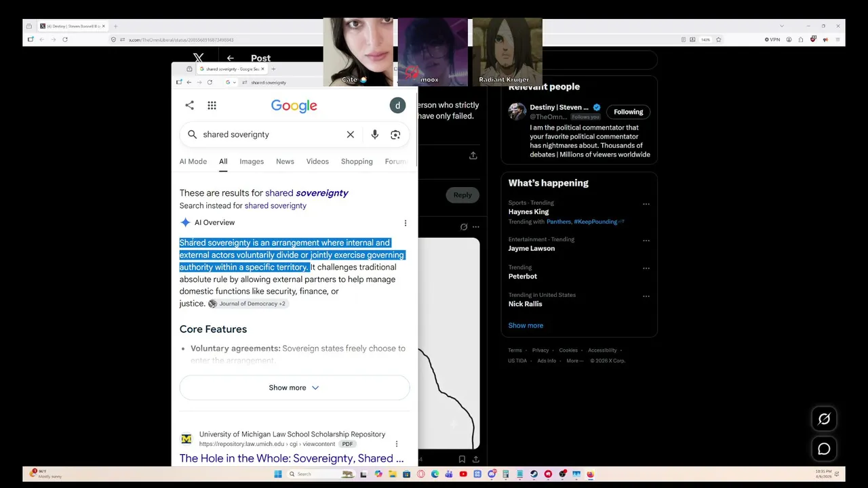
Task: Reload the Google search popup page
Action: pos(210,82)
